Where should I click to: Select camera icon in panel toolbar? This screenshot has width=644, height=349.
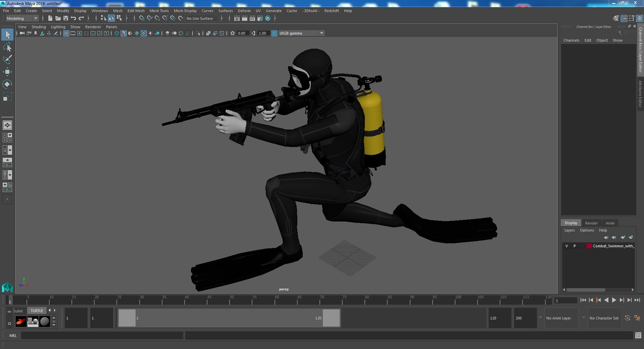(22, 33)
